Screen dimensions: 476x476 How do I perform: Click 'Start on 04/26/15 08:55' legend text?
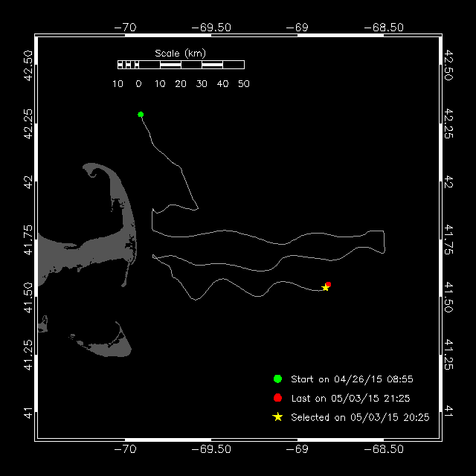pos(352,379)
